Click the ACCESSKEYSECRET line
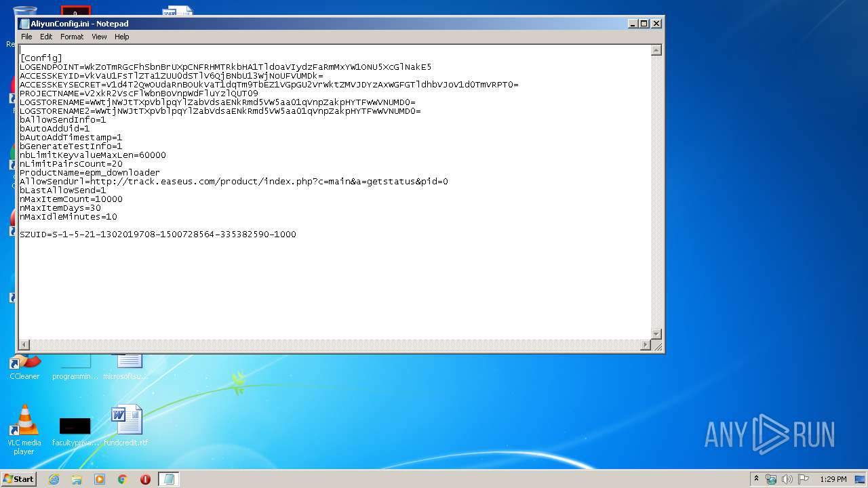This screenshot has width=868, height=488. (x=269, y=85)
